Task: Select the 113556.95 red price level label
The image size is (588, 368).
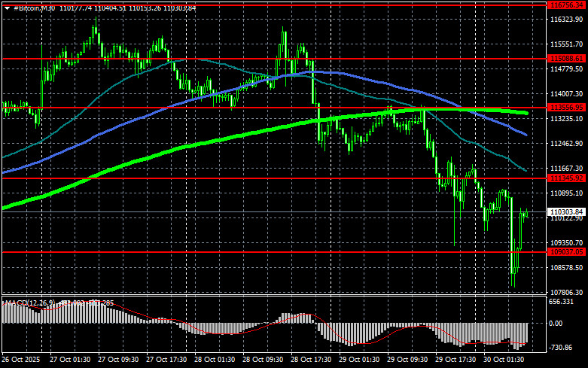Action: click(566, 108)
